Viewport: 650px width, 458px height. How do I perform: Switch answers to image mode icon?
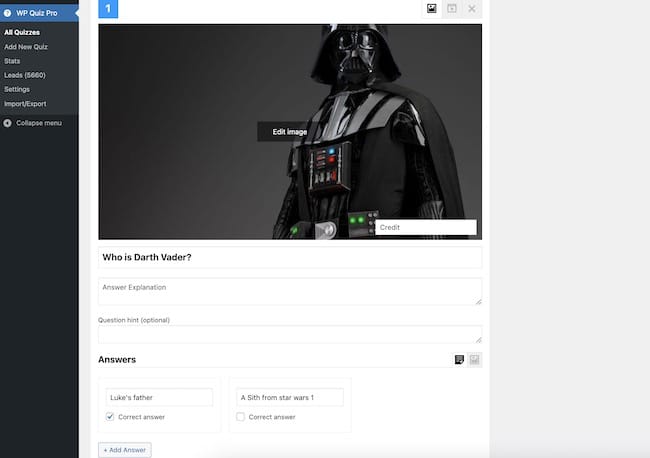tap(474, 360)
